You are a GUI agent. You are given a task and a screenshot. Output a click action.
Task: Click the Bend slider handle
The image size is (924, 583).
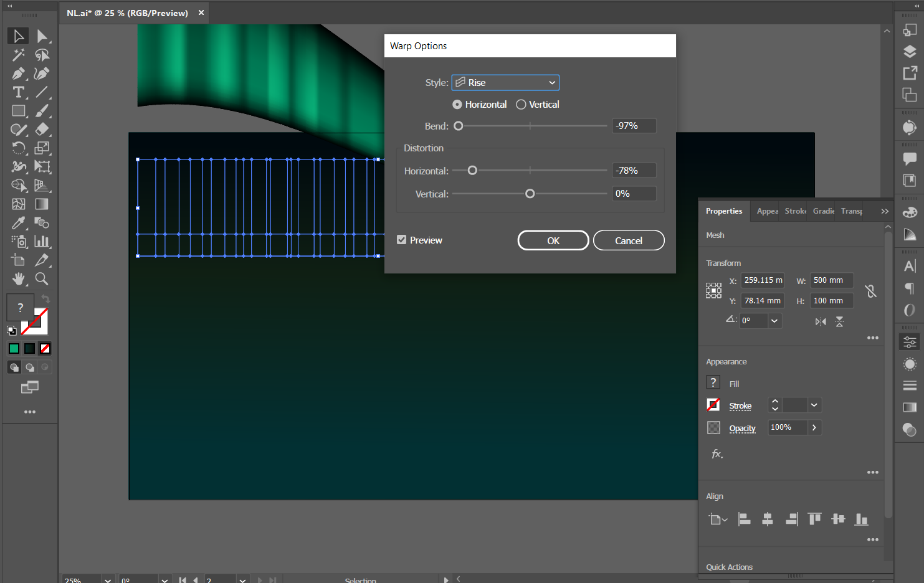[x=459, y=126]
